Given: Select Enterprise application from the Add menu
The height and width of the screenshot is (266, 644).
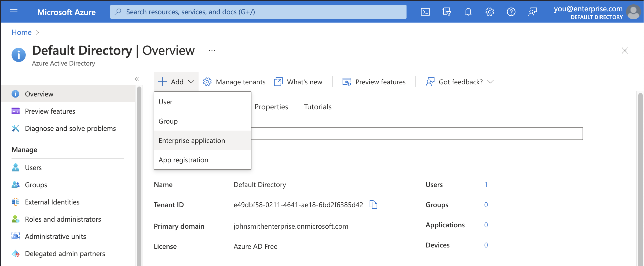Looking at the screenshot, I should (x=192, y=140).
